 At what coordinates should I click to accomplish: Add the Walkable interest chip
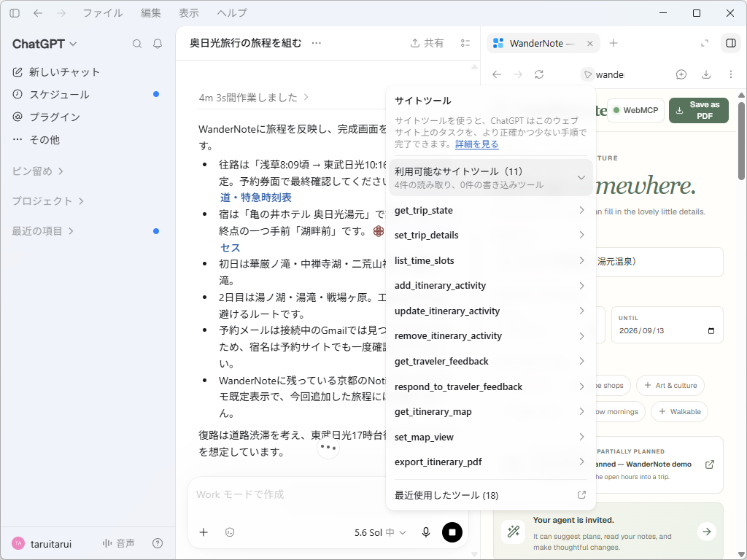tap(679, 411)
